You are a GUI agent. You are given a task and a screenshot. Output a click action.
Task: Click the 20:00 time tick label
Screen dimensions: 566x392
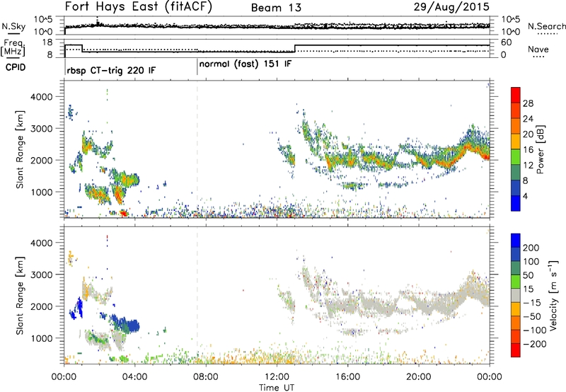pyautogui.click(x=418, y=377)
